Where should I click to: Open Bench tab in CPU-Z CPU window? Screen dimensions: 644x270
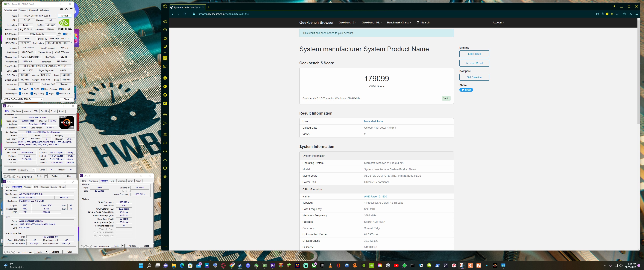point(54,111)
